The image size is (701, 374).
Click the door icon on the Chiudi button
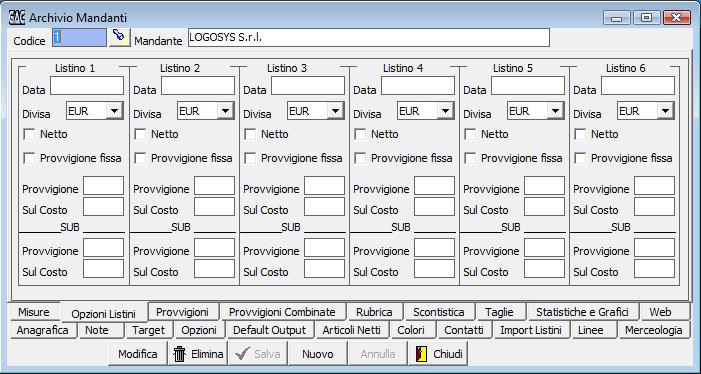coord(421,354)
